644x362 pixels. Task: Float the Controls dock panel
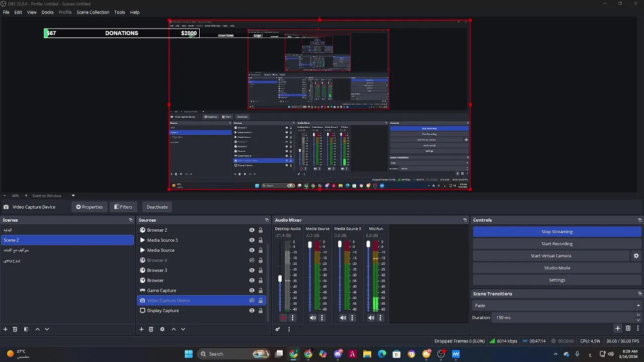(x=639, y=220)
